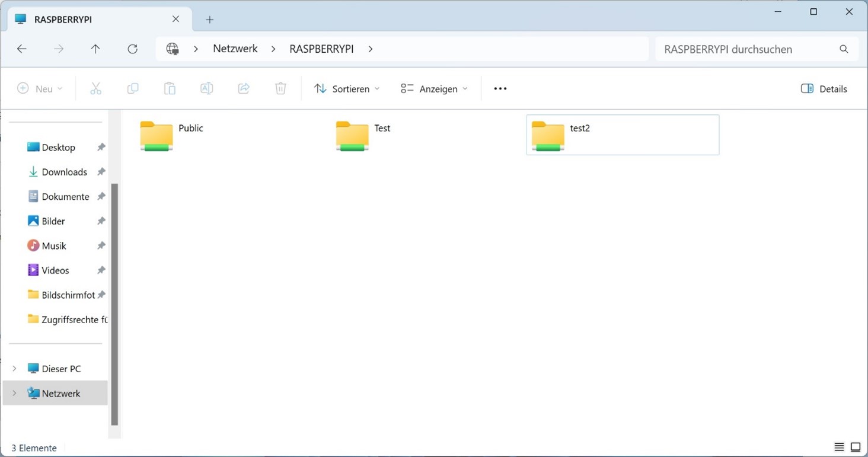868x457 pixels.
Task: Click chevron between Netzwerk and RASPBERRYPI
Action: tap(273, 49)
